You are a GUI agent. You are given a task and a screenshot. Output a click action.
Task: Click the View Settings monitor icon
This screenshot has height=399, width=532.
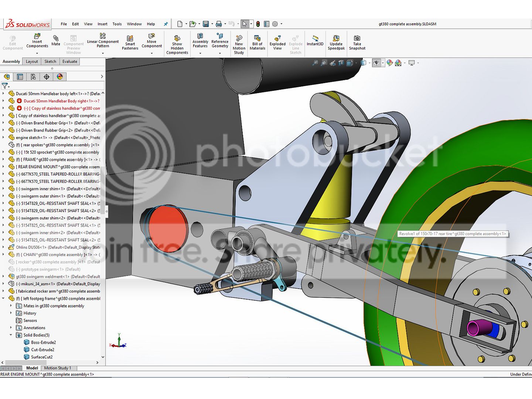coord(412,63)
